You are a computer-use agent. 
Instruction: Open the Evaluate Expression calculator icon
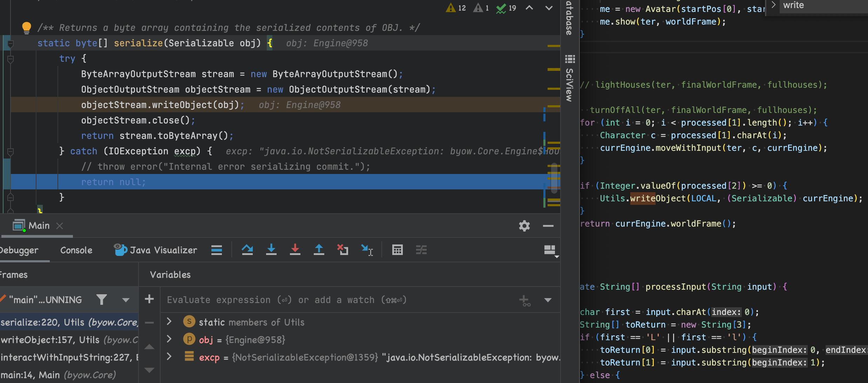coord(397,250)
